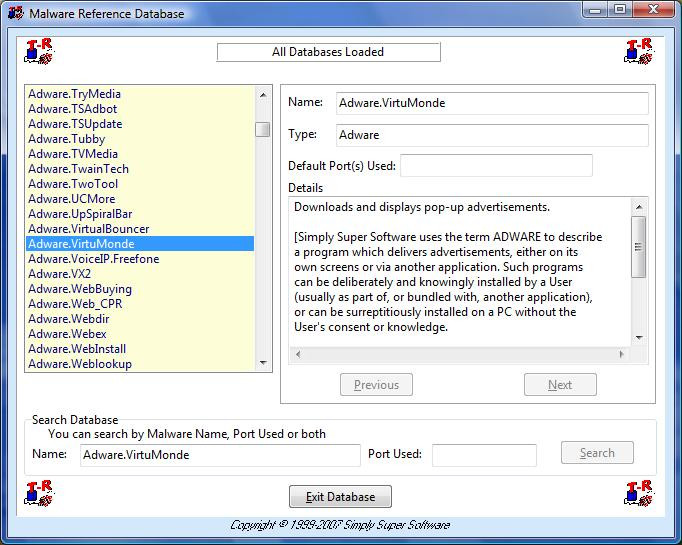
Task: Choose Adware.Tubby from the list
Action: (140, 139)
